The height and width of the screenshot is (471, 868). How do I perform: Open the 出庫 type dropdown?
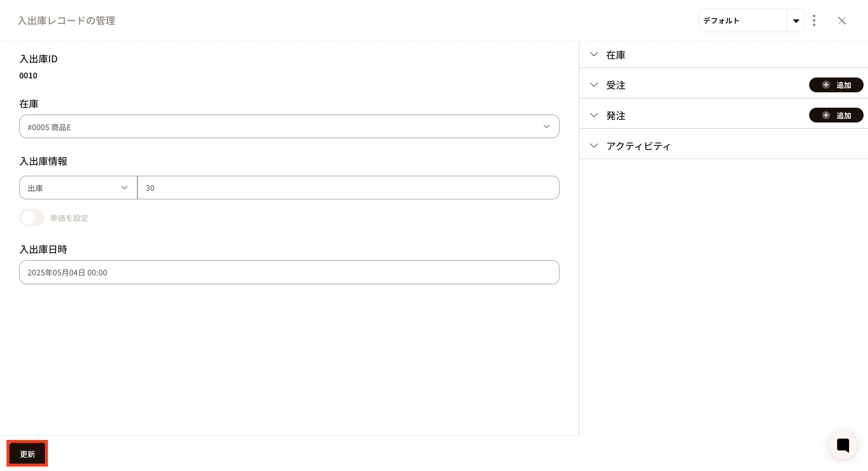pyautogui.click(x=78, y=188)
